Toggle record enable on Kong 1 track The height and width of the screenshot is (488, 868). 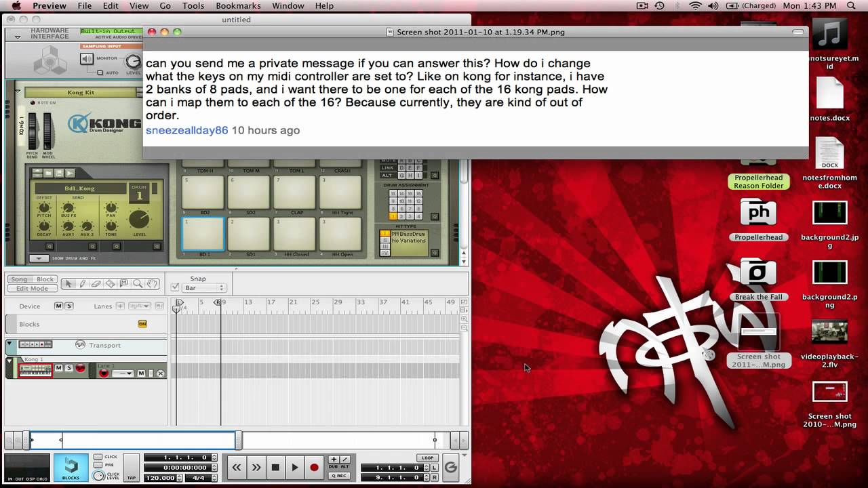[x=80, y=368]
